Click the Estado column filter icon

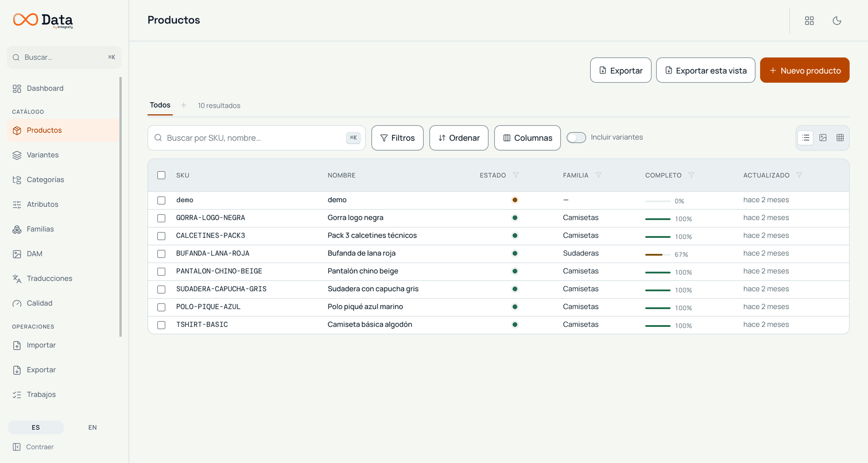point(516,175)
